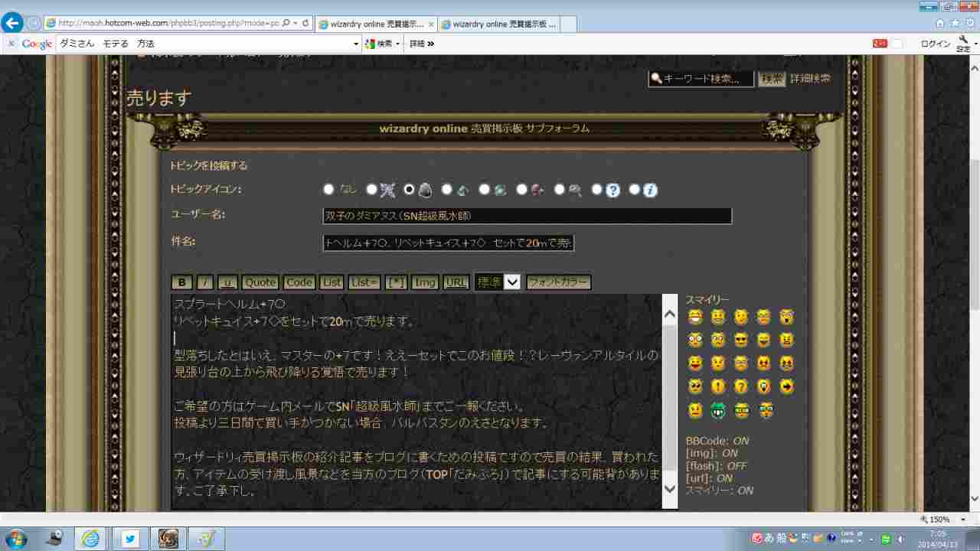
Task: Insert the laughing grin smiley
Action: 695,316
